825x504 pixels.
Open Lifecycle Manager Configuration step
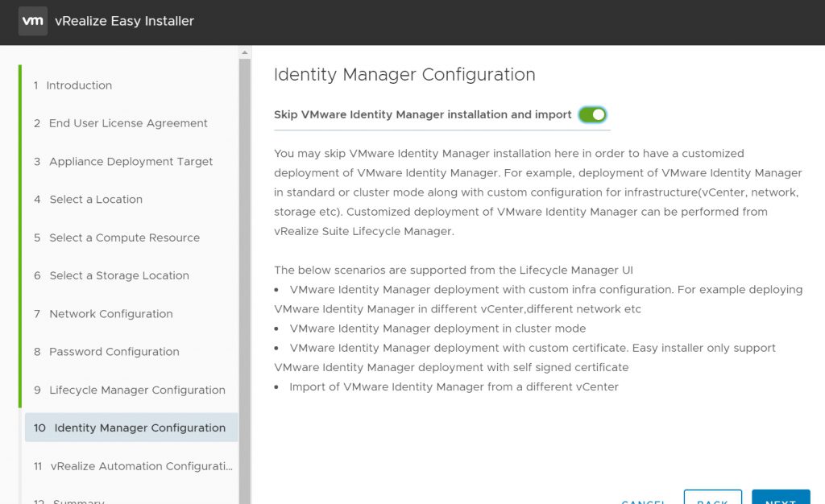(130, 390)
